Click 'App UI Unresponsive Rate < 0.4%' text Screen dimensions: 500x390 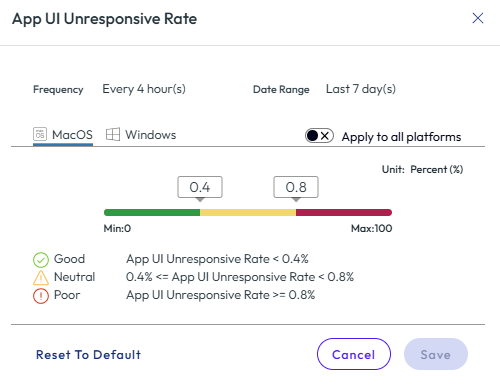[217, 259]
